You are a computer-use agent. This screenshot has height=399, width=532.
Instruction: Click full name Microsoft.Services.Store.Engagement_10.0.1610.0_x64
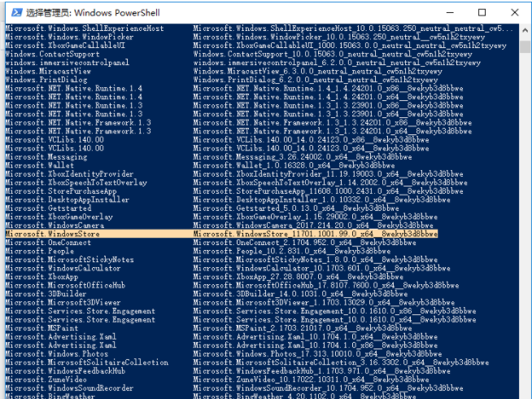[334, 319]
